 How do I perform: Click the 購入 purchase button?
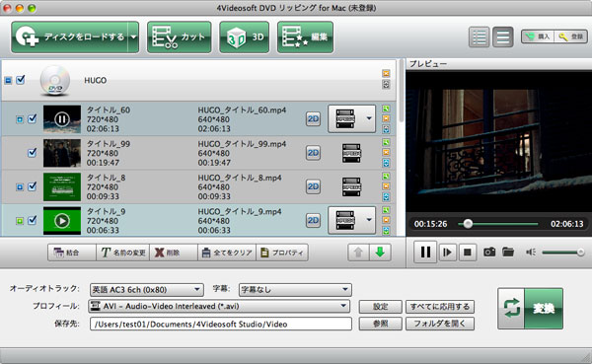pos(538,36)
